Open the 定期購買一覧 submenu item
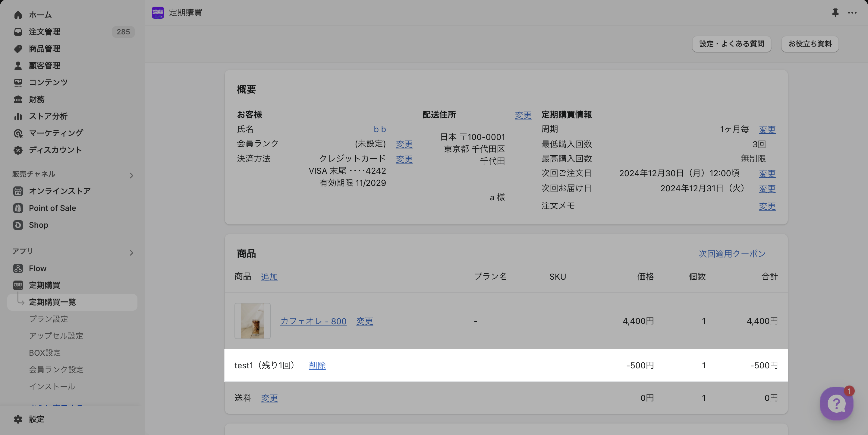Viewport: 868px width, 435px height. pyautogui.click(x=52, y=302)
